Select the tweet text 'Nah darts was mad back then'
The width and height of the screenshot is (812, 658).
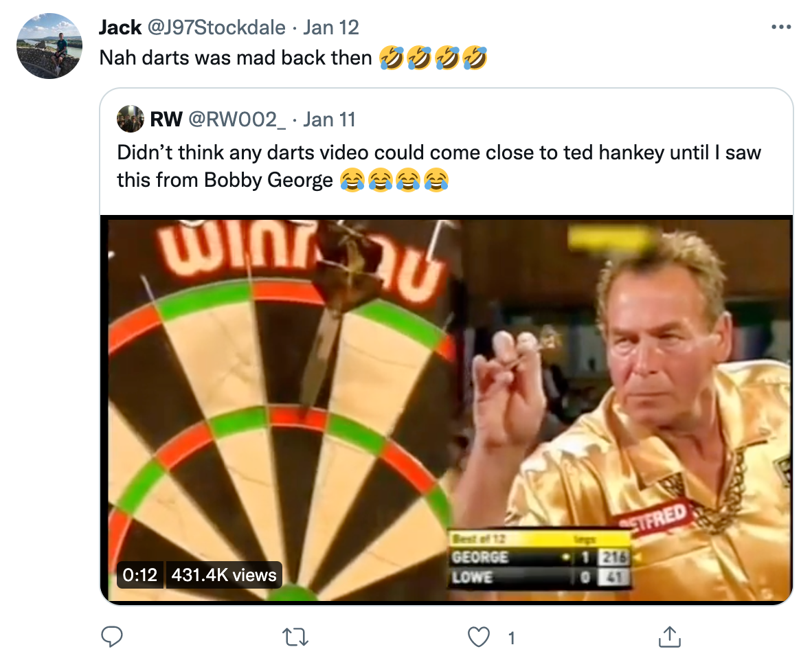click(234, 58)
